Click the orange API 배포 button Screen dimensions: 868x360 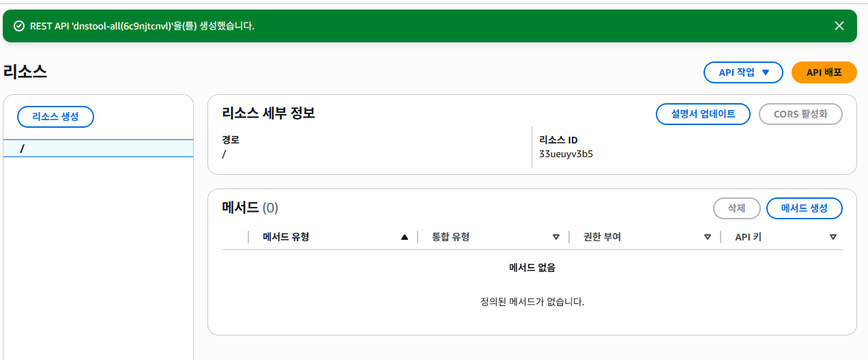coord(824,72)
